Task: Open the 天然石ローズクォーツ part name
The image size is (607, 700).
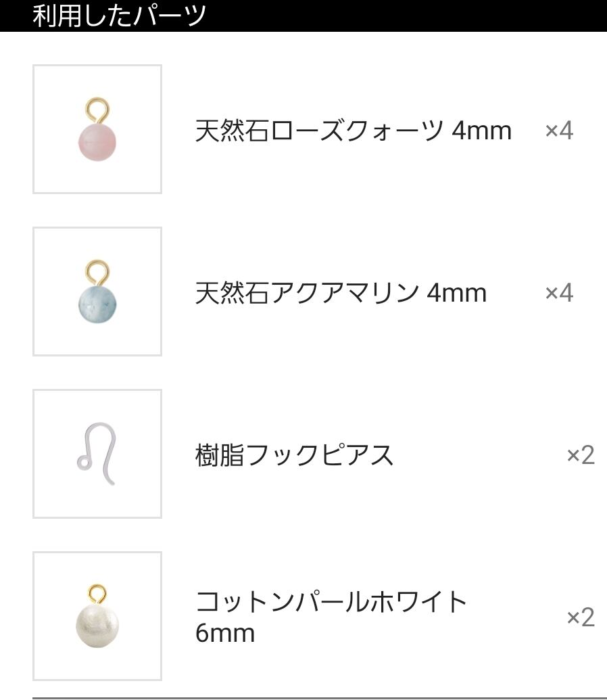Action: tap(319, 131)
